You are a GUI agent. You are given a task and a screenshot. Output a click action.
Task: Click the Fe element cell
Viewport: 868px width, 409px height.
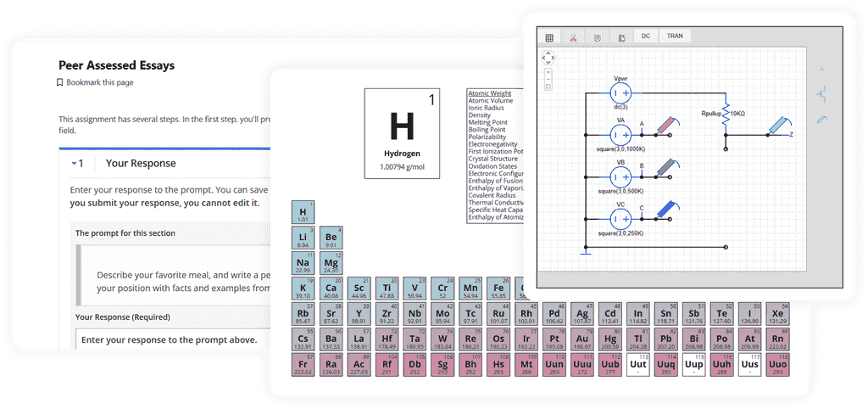[x=498, y=289]
